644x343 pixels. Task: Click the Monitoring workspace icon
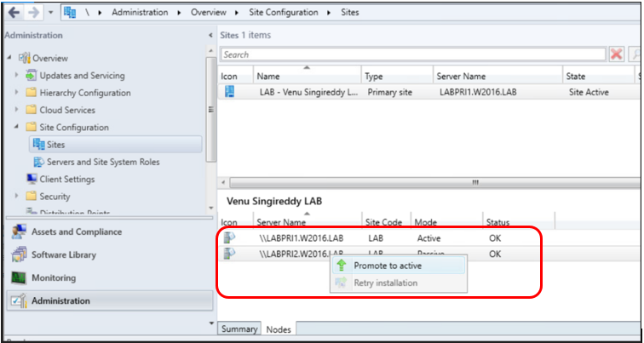19,277
